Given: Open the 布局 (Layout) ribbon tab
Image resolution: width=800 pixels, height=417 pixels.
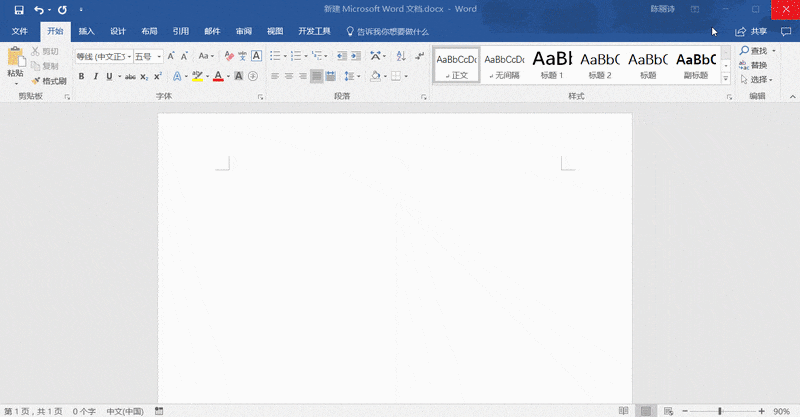Looking at the screenshot, I should pos(149,31).
